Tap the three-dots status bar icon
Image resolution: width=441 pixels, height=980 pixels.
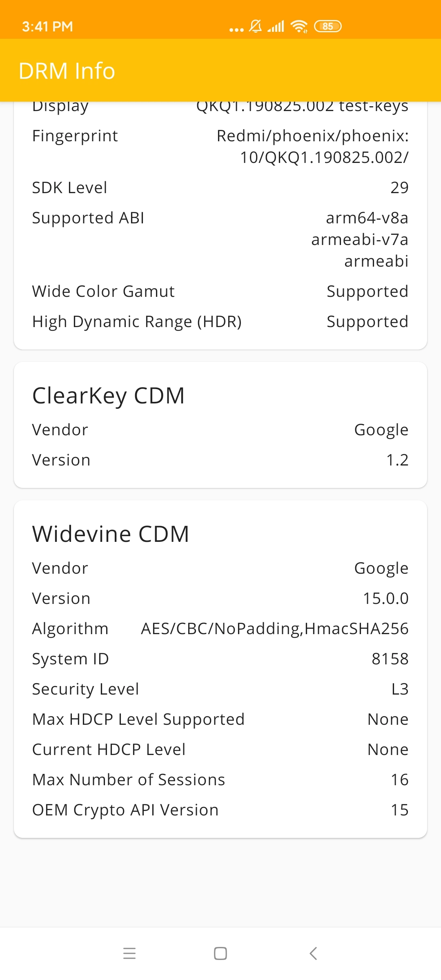click(236, 30)
